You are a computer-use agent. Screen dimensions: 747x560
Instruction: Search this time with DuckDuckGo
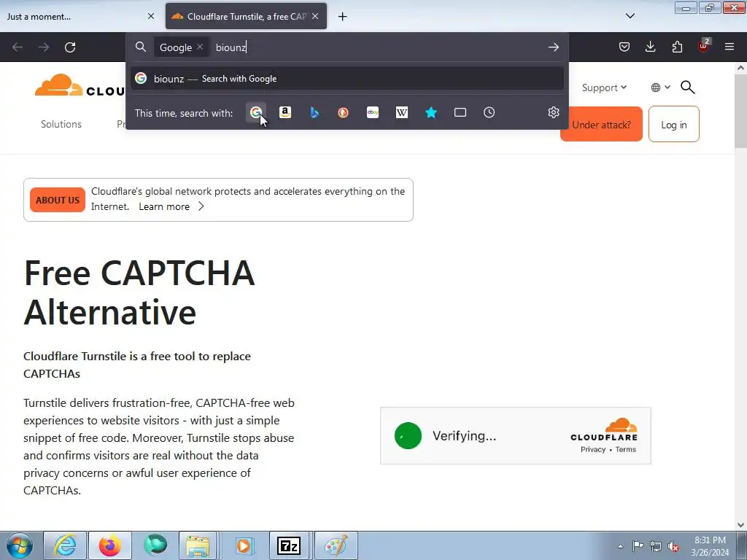[344, 112]
